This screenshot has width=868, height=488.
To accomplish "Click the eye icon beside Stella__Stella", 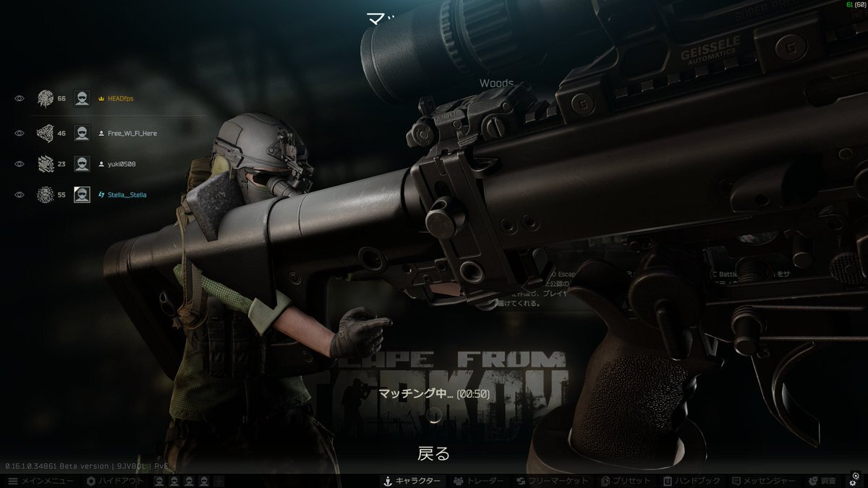I will pos(20,194).
